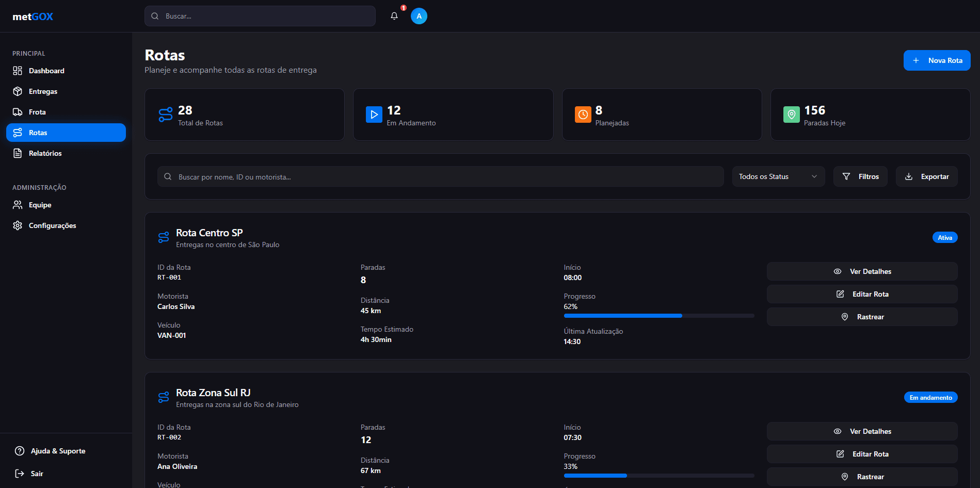Click pencil icon in Editar Rota for RT-001
The width and height of the screenshot is (980, 488).
click(x=840, y=294)
